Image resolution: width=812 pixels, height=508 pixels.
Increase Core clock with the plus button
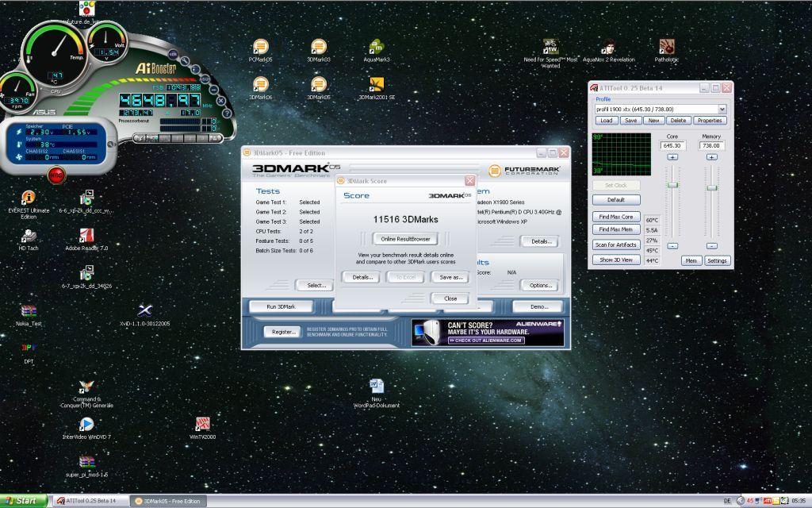point(672,157)
